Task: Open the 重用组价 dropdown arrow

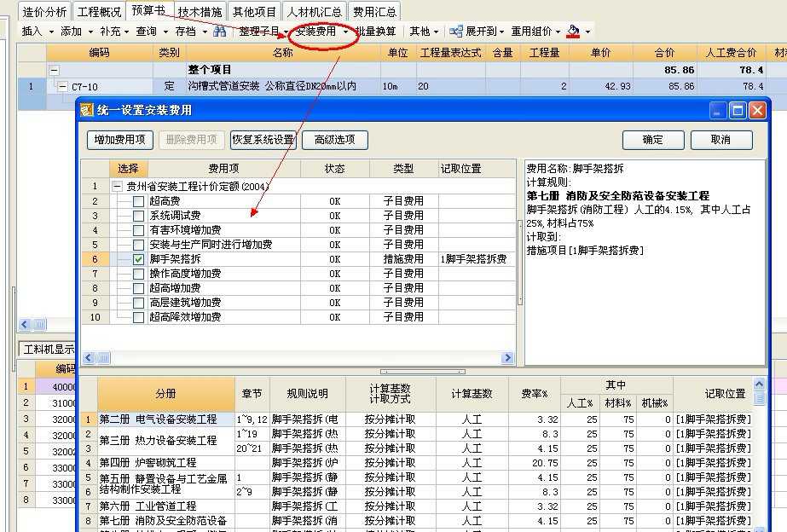Action: [558, 32]
